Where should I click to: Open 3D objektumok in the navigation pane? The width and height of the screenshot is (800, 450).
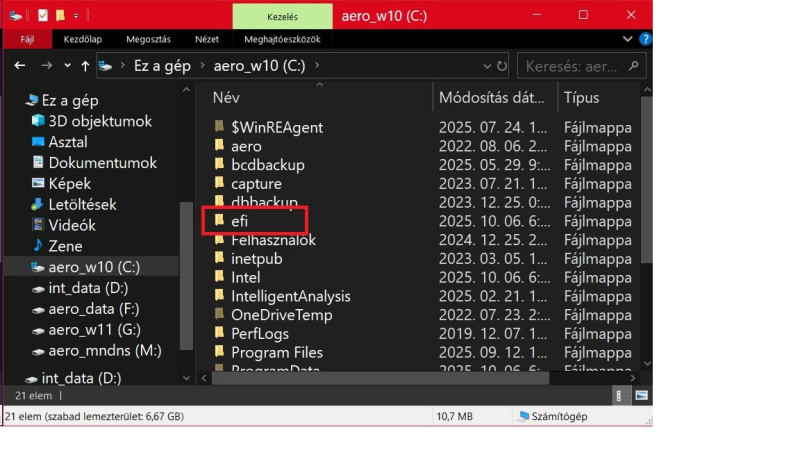click(x=100, y=121)
